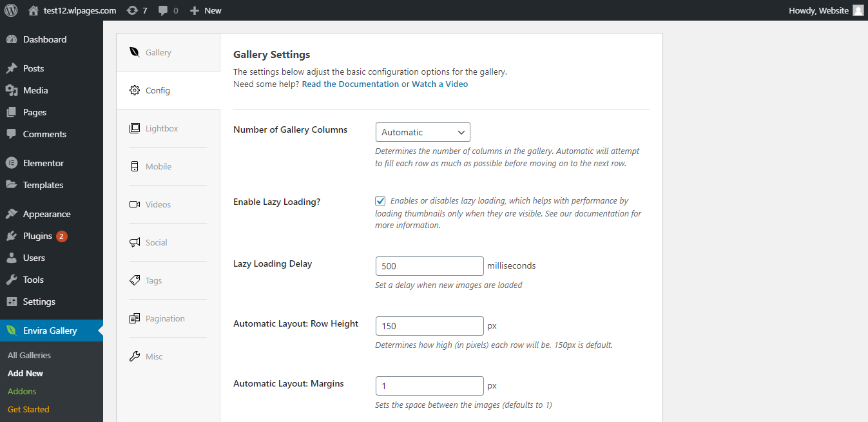
Task: Click the leaf icon on the Gallery tab
Action: (x=135, y=52)
